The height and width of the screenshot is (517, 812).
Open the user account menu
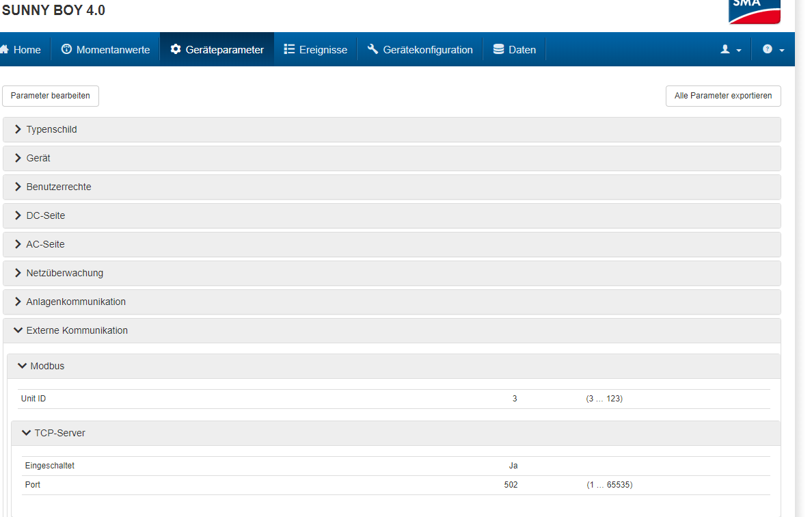[x=731, y=49]
